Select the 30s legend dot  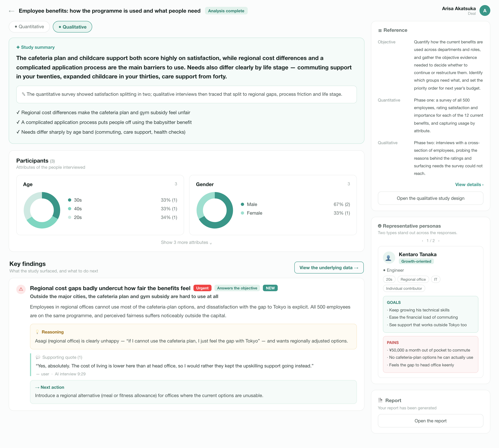point(69,200)
